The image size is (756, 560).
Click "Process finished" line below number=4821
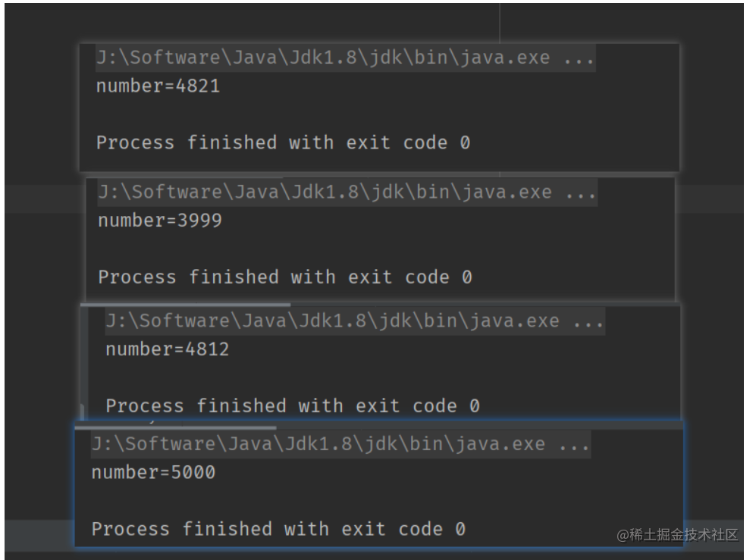[x=283, y=143]
